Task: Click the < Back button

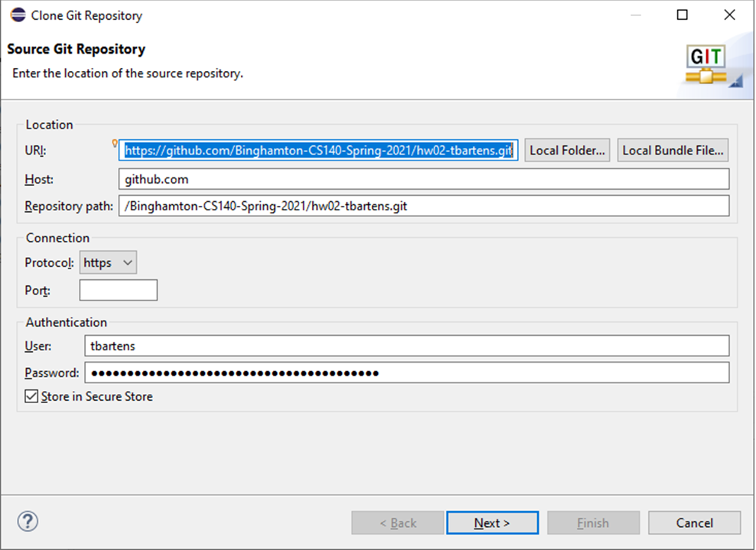Action: pos(398,523)
